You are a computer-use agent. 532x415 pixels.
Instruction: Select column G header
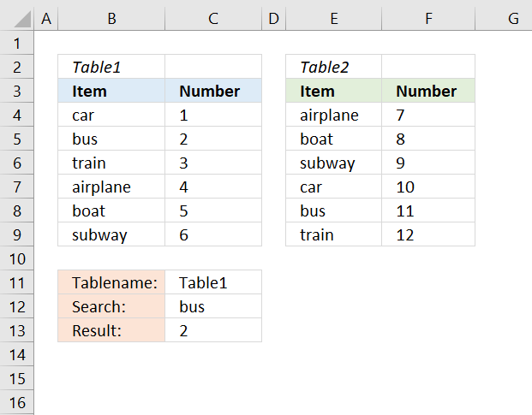[x=512, y=17]
